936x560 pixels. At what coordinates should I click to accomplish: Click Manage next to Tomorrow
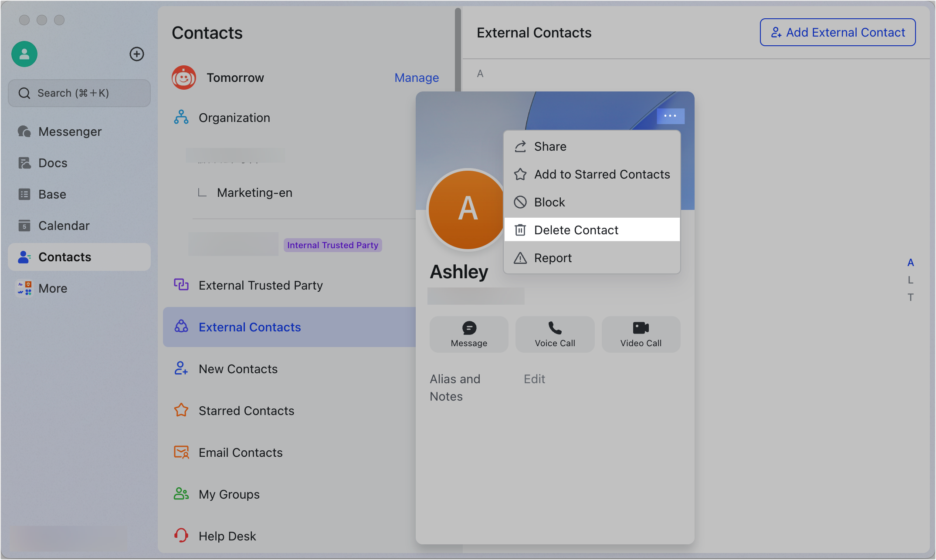pos(417,78)
